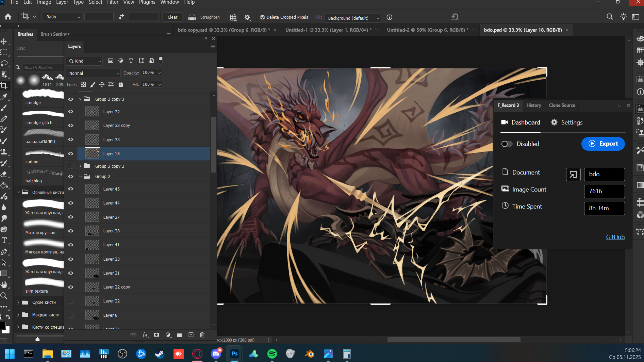Open the Filter menu
The width and height of the screenshot is (644, 362).
[x=113, y=2]
